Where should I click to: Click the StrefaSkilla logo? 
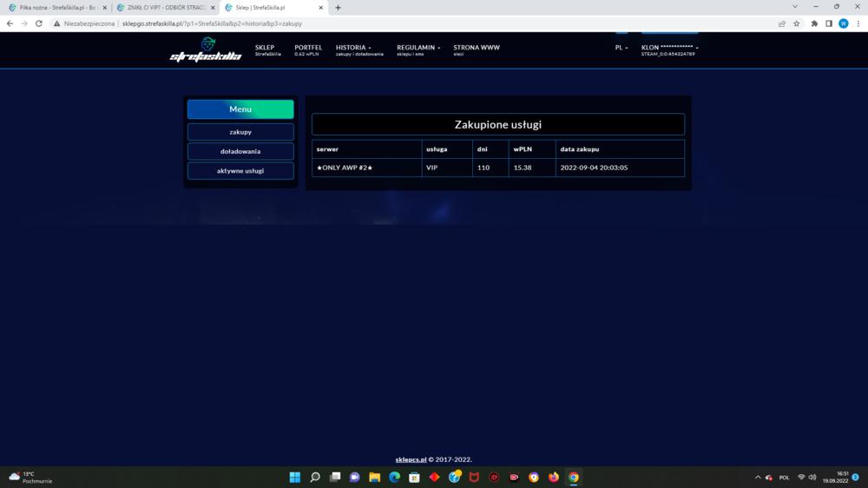point(206,49)
